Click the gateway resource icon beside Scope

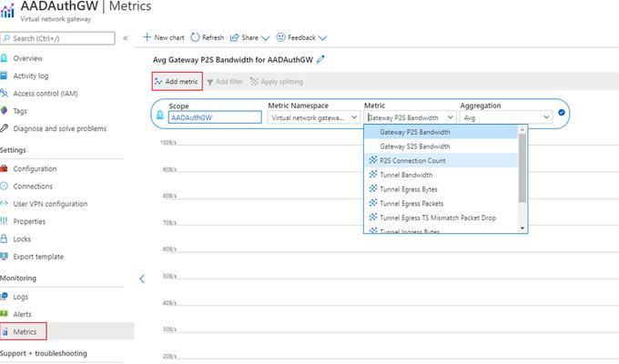coord(160,115)
